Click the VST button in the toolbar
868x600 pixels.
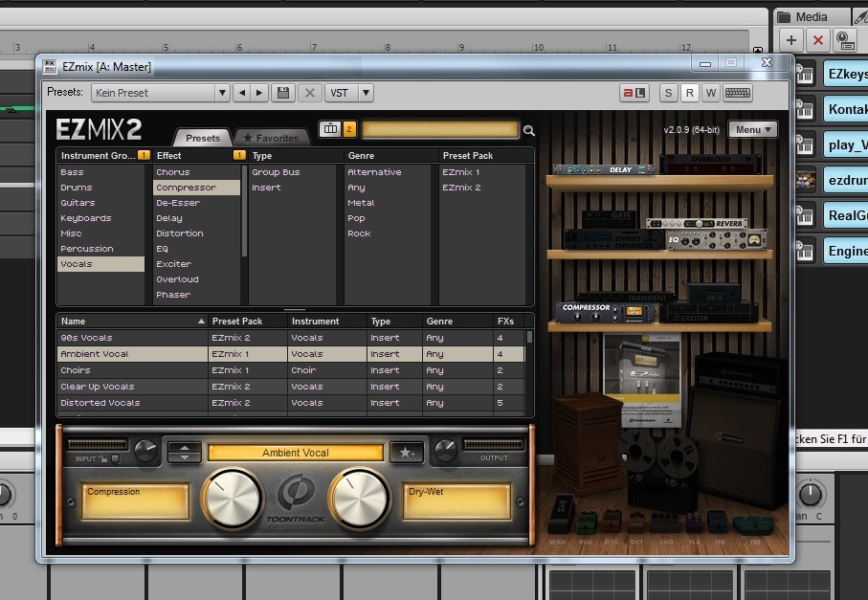pos(341,93)
